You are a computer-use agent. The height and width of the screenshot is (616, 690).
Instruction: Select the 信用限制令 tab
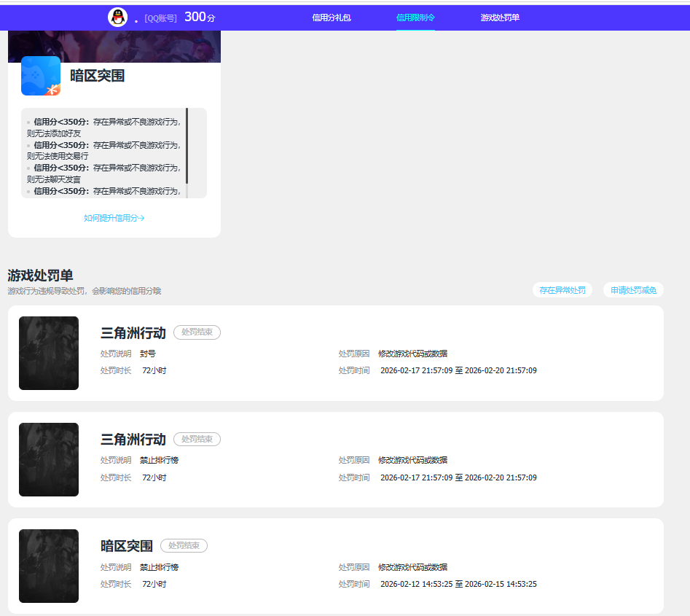tap(415, 17)
